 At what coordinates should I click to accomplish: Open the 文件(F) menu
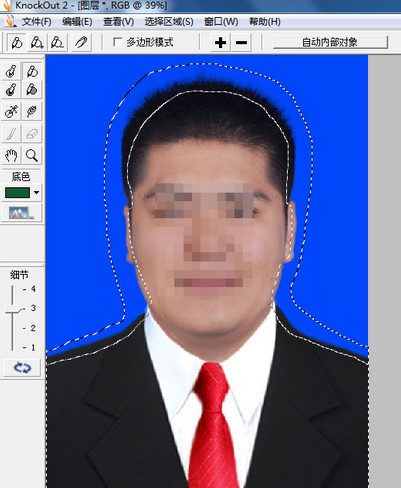[x=36, y=22]
